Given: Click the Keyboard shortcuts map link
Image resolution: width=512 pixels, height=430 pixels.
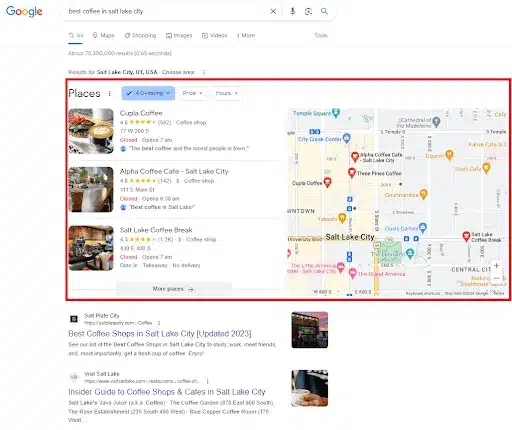Looking at the screenshot, I should [x=423, y=294].
